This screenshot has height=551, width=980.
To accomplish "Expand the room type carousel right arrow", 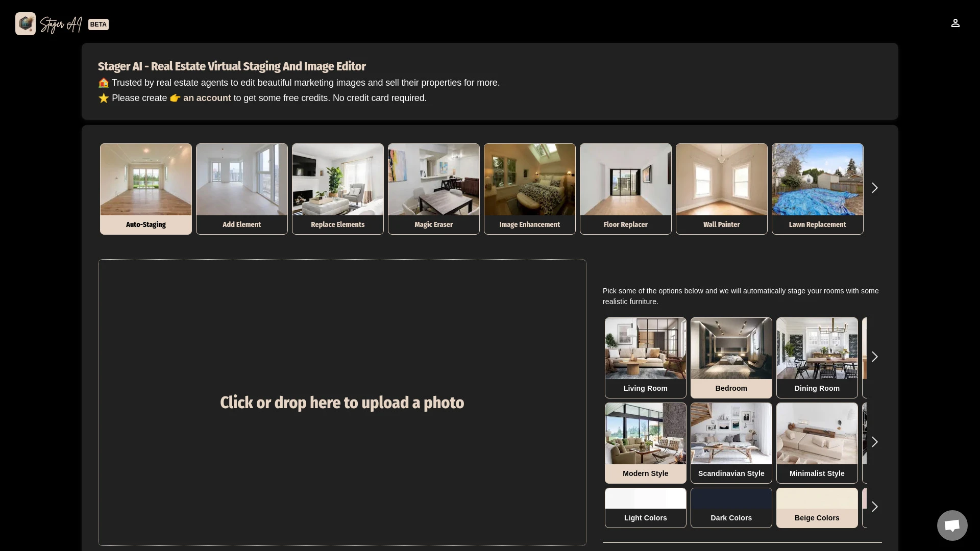I will pos(875,357).
